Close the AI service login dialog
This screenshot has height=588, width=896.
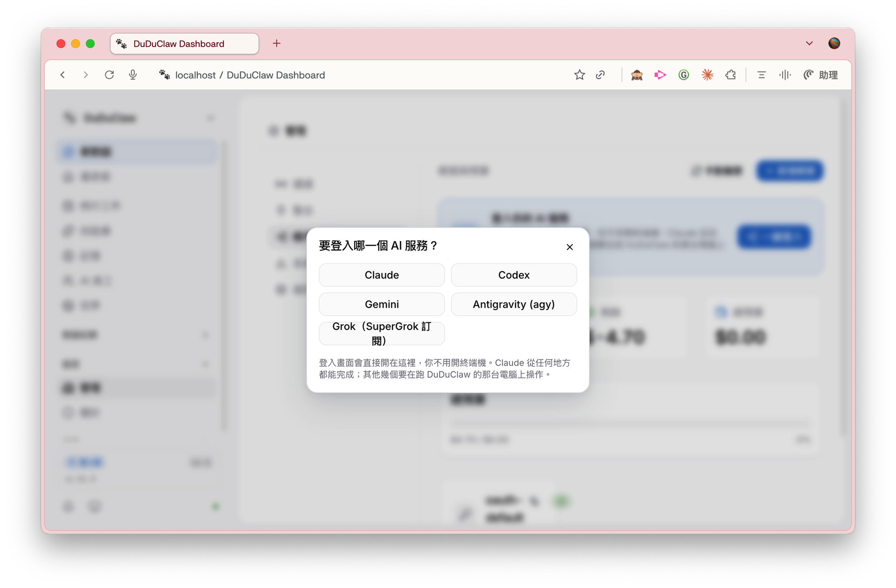[570, 247]
